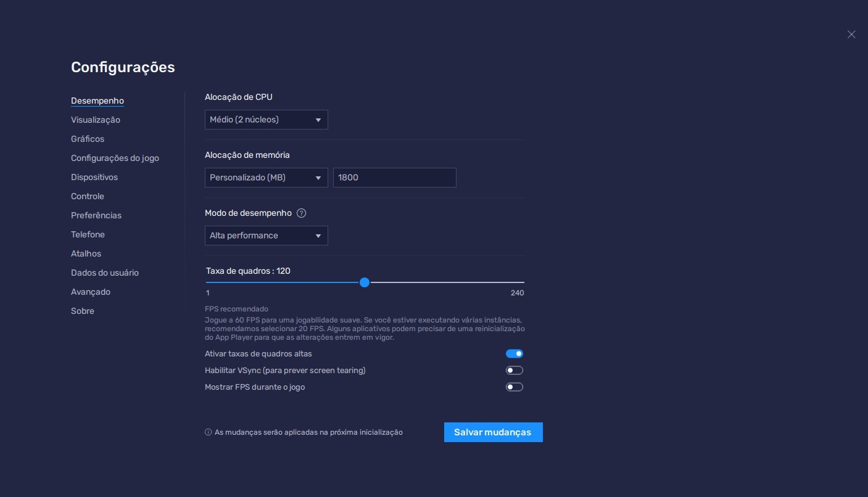Close the Configurações window with X
The width and height of the screenshot is (868, 497).
coord(851,35)
